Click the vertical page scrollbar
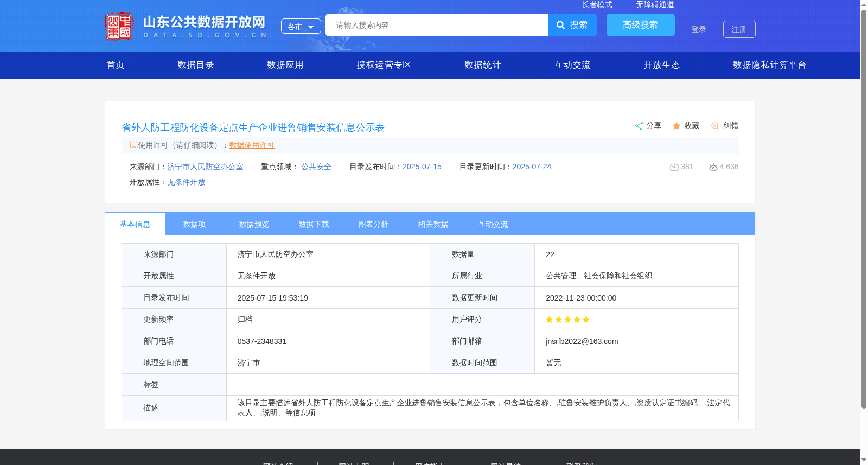 coord(864,209)
